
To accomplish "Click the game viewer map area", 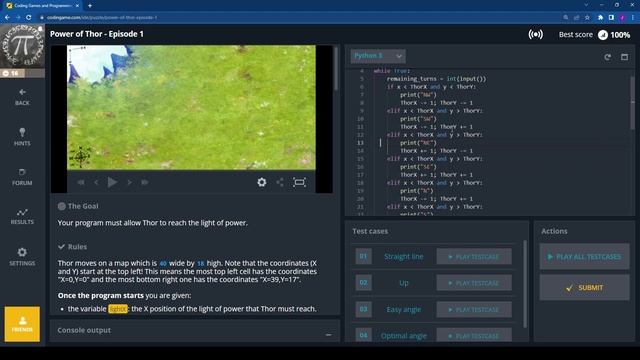I will [191, 107].
